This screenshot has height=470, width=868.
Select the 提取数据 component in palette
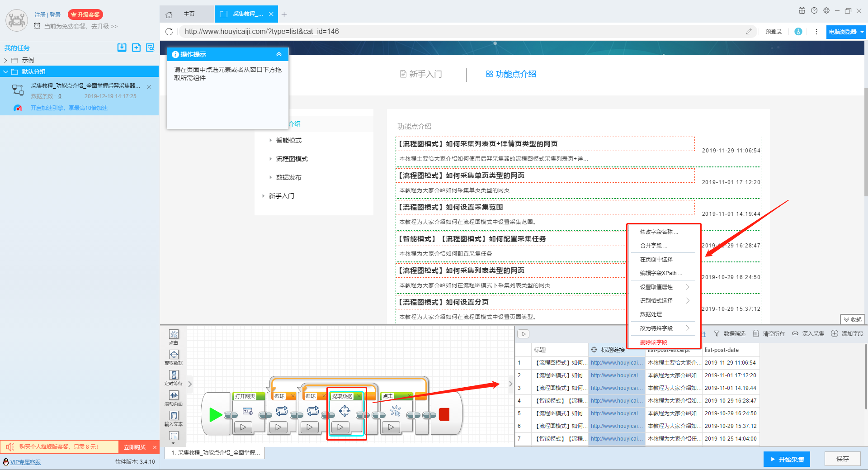click(x=174, y=357)
